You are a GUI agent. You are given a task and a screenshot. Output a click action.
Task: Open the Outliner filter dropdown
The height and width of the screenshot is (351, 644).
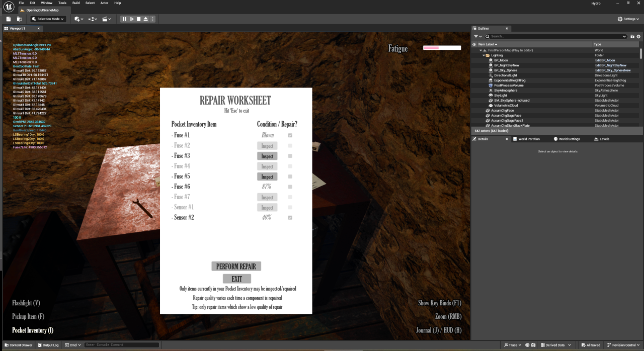[x=478, y=36]
